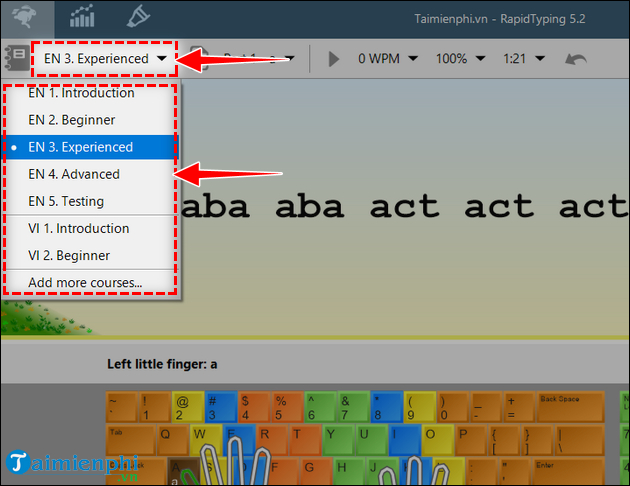Viewport: 630px width, 486px height.
Task: Select EN 2. Beginner course
Action: click(91, 120)
